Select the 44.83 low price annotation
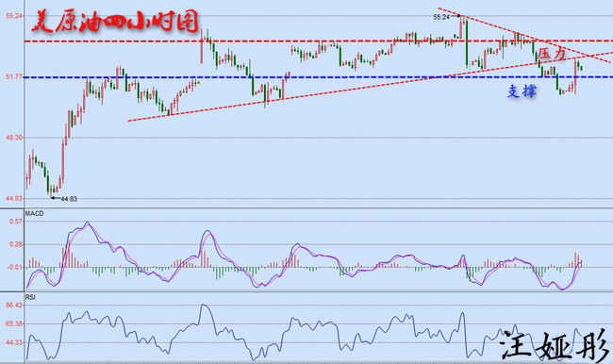The height and width of the screenshot is (364, 613). pos(69,199)
